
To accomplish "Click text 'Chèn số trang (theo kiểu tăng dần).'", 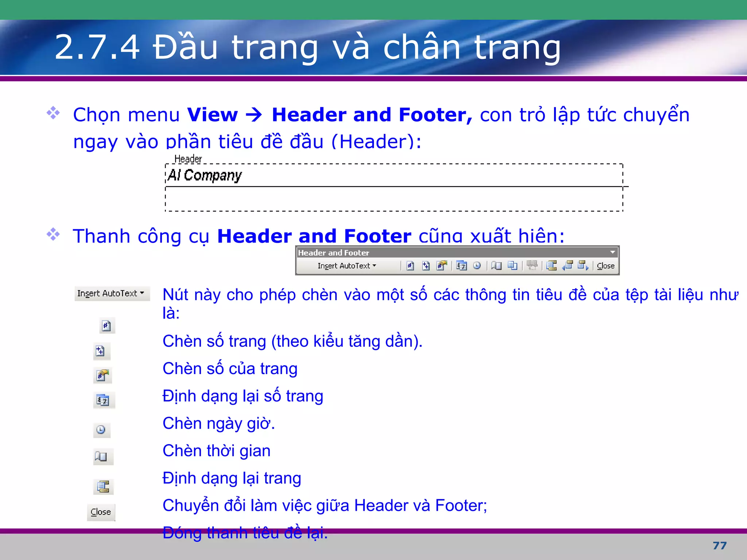I will click(292, 341).
